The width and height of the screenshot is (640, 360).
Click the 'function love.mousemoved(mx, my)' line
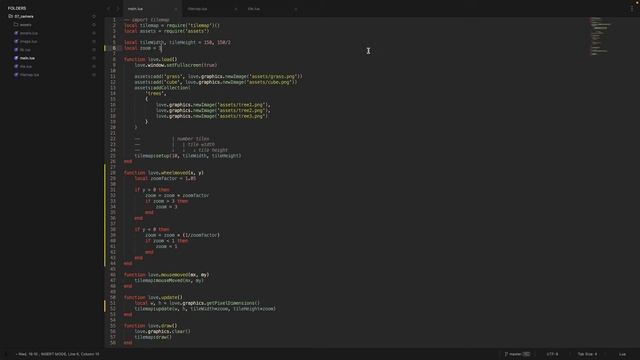click(167, 275)
